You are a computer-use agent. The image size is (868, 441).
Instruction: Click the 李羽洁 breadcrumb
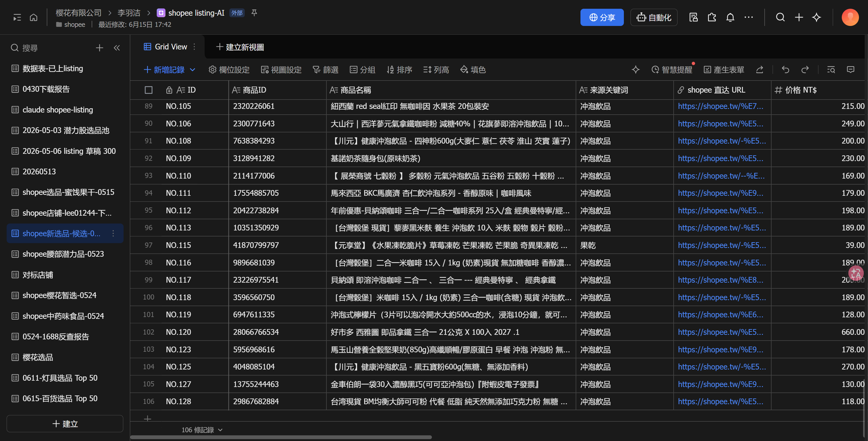click(x=129, y=13)
